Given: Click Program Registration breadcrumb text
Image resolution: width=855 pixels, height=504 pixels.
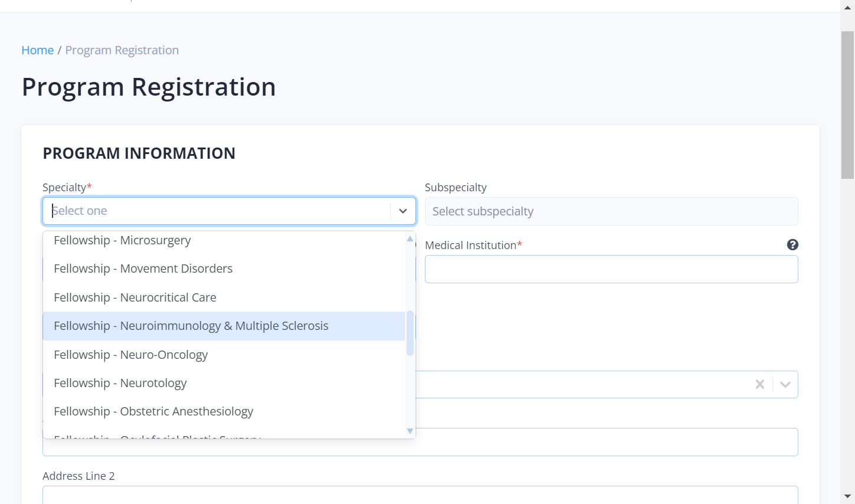Looking at the screenshot, I should tap(122, 50).
